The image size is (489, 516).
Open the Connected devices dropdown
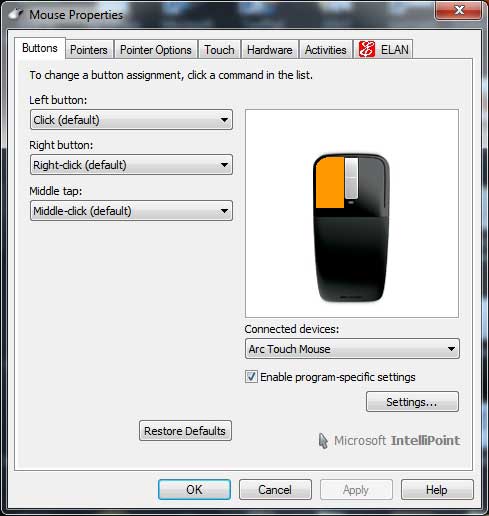[x=352, y=349]
